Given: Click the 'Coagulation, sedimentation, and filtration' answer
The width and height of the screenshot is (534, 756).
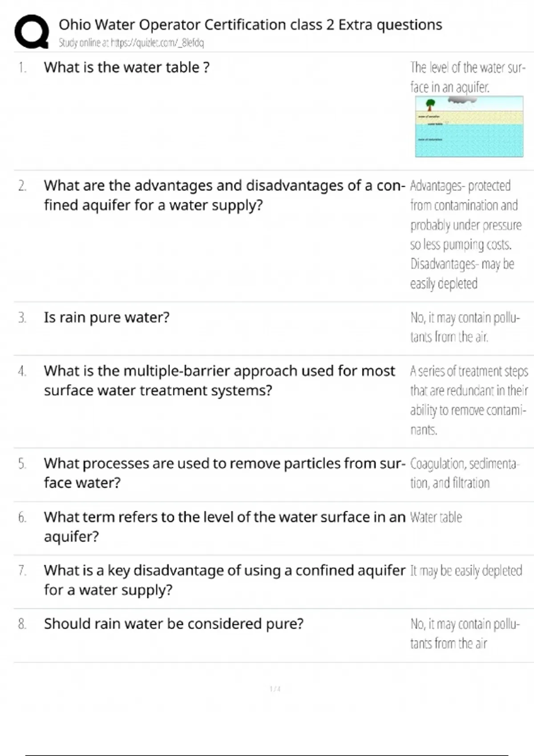Looking at the screenshot, I should 463,473.
